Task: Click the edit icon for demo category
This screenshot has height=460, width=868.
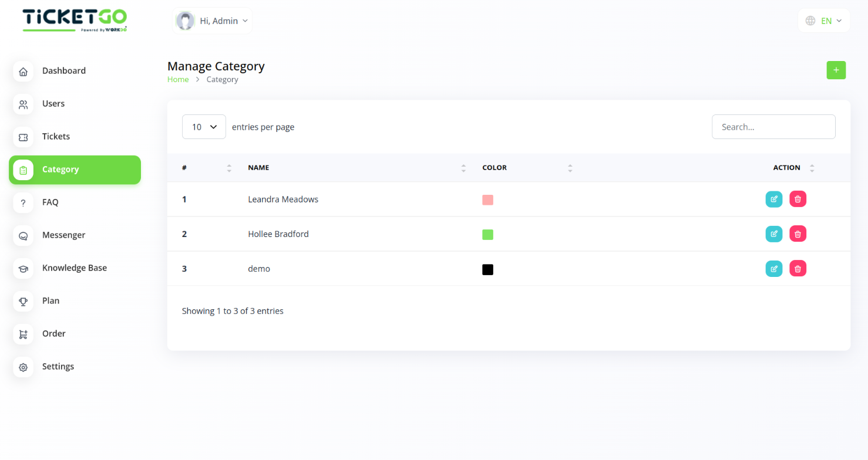Action: point(773,269)
